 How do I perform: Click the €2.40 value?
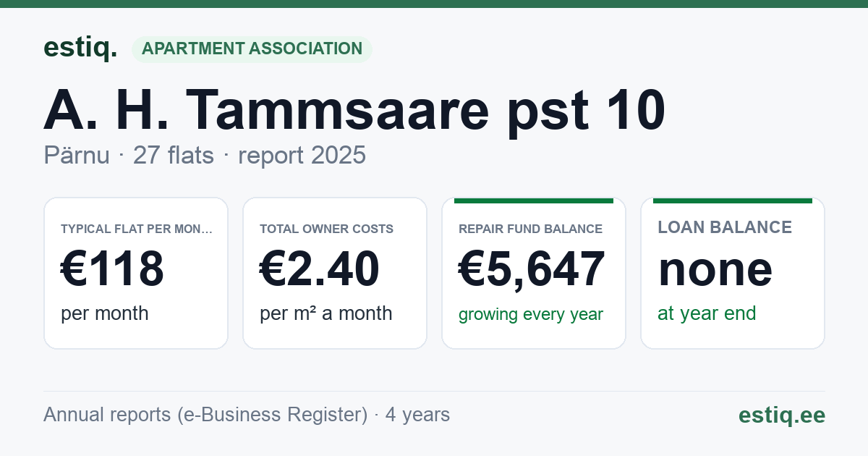point(320,269)
